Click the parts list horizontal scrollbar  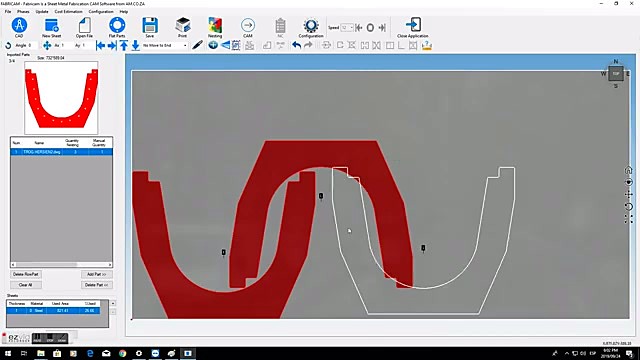coord(61,264)
